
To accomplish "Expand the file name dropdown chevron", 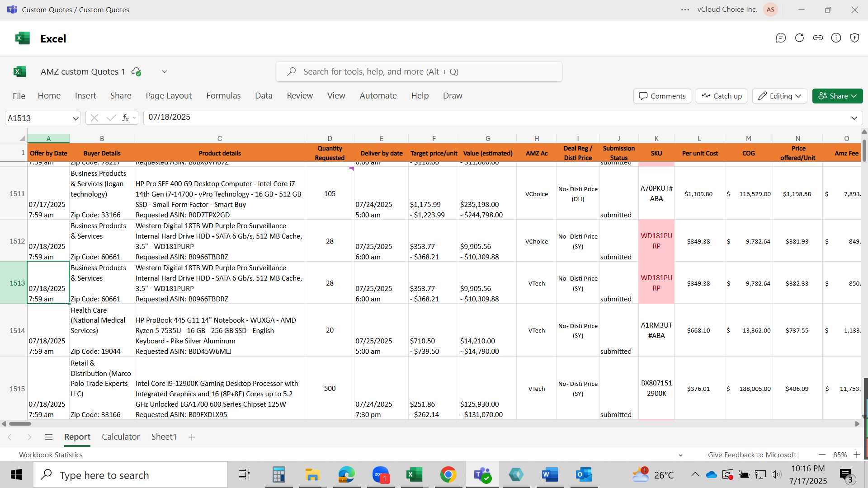I will click(165, 71).
